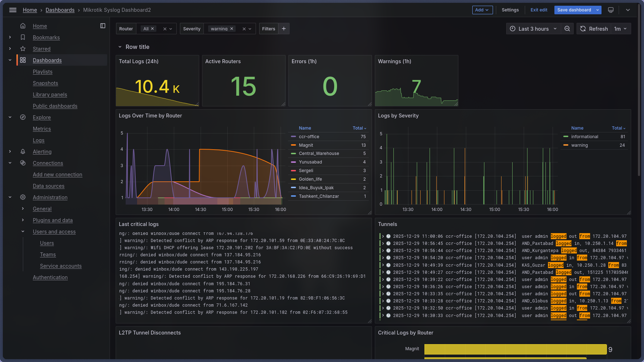Toggle informational series visibility
This screenshot has width=644, height=362.
pyautogui.click(x=585, y=136)
